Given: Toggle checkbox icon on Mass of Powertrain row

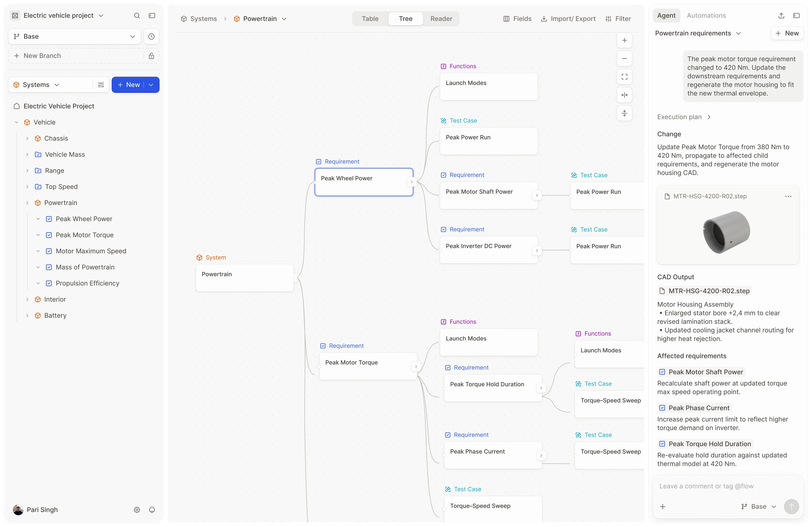Looking at the screenshot, I should pos(49,267).
